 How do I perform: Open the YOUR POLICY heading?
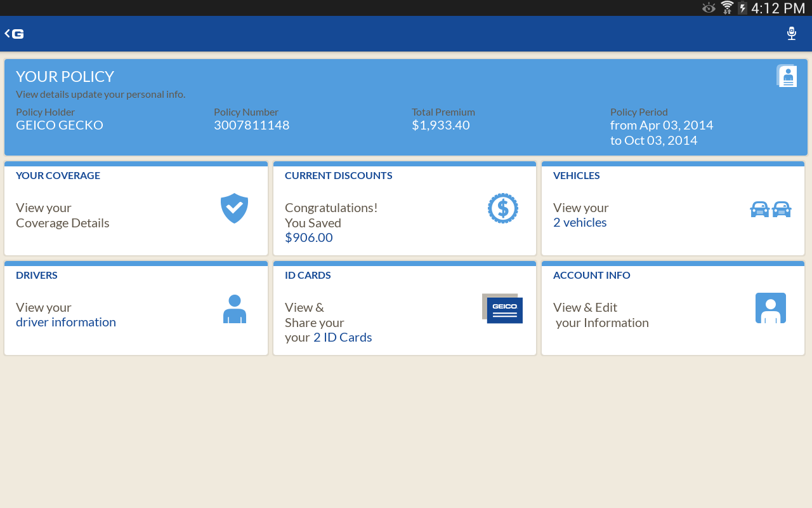coord(65,76)
